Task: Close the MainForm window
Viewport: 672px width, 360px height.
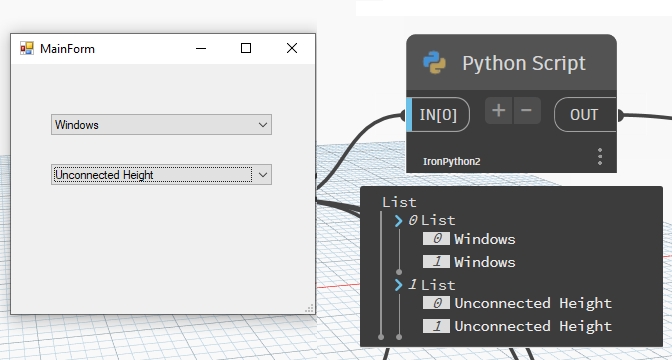Action: [292, 48]
